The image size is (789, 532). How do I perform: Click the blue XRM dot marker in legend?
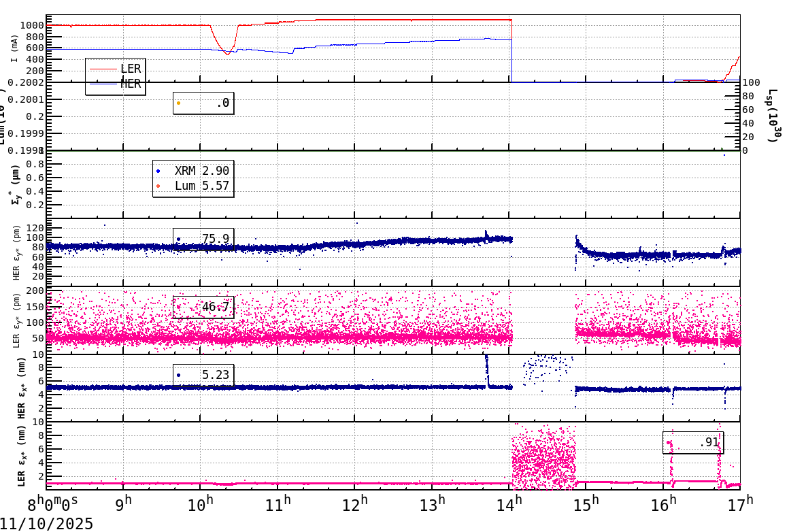pyautogui.click(x=158, y=171)
